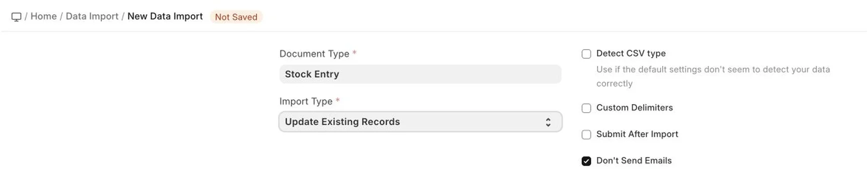Click the Import Type field label
Image resolution: width=868 pixels, height=193 pixels.
[306, 101]
